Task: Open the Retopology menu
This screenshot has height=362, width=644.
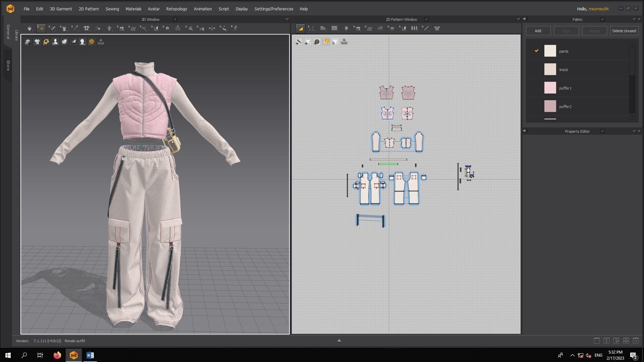Action: click(x=176, y=9)
